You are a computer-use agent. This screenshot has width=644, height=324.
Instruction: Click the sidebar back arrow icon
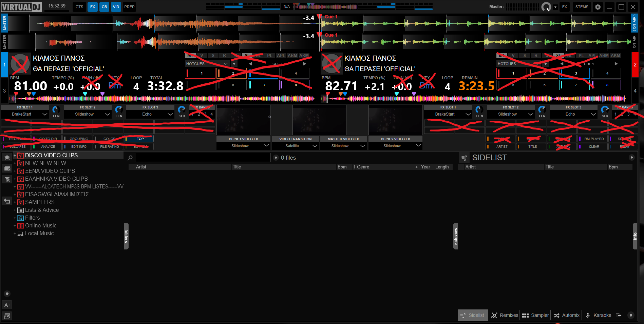click(7, 201)
